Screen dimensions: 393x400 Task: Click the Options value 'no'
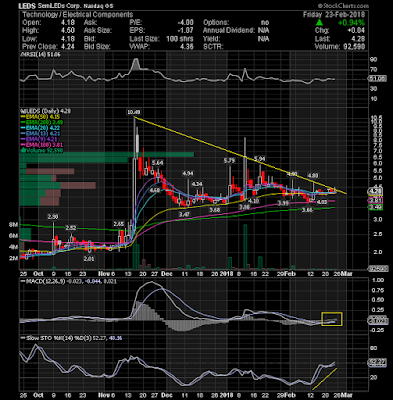[x=265, y=23]
